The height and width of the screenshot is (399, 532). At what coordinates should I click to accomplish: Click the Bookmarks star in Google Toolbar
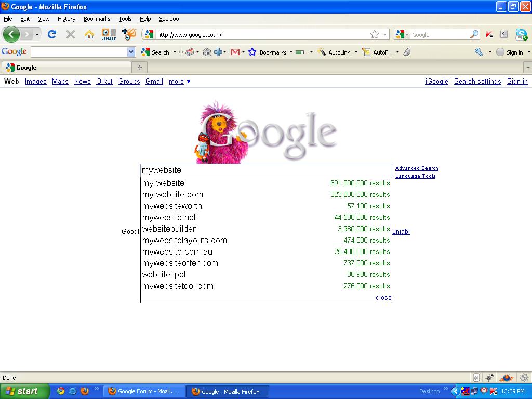click(252, 52)
